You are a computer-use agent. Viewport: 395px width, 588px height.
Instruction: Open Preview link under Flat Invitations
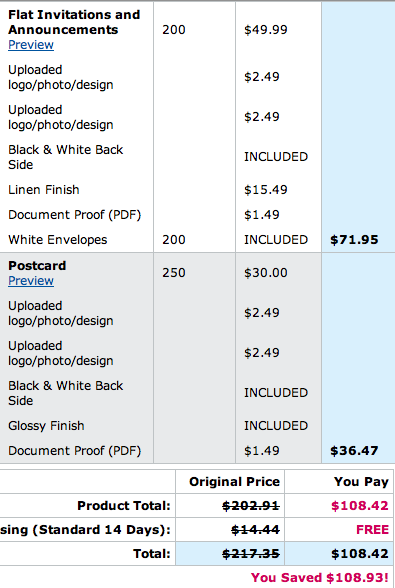click(31, 45)
